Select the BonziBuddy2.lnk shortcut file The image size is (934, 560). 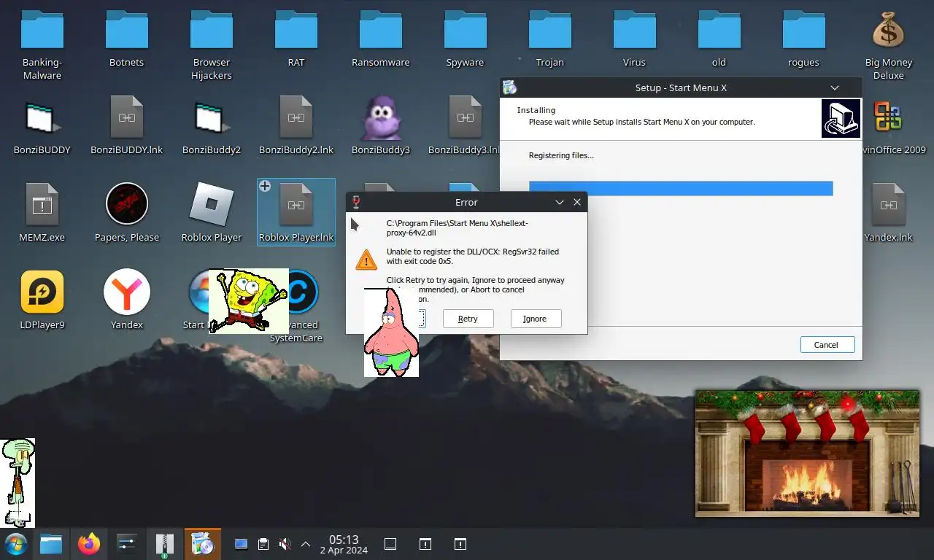(296, 117)
